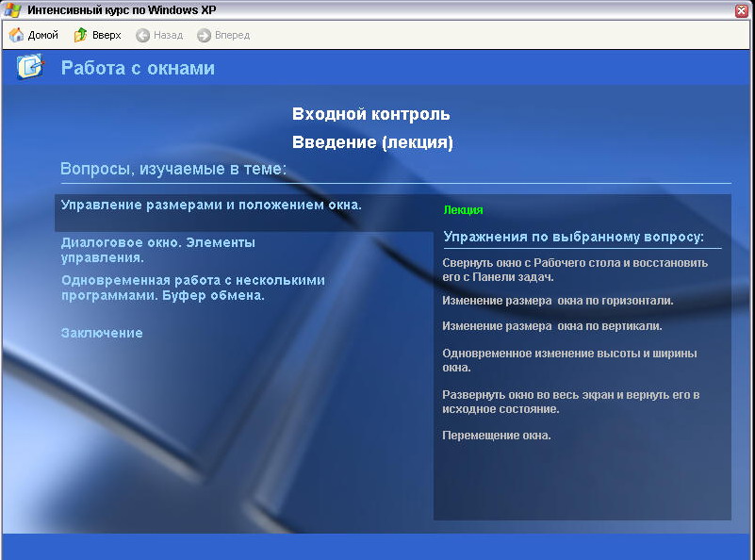Click the Вперед toolbar label
The width and height of the screenshot is (755, 560).
232,35
